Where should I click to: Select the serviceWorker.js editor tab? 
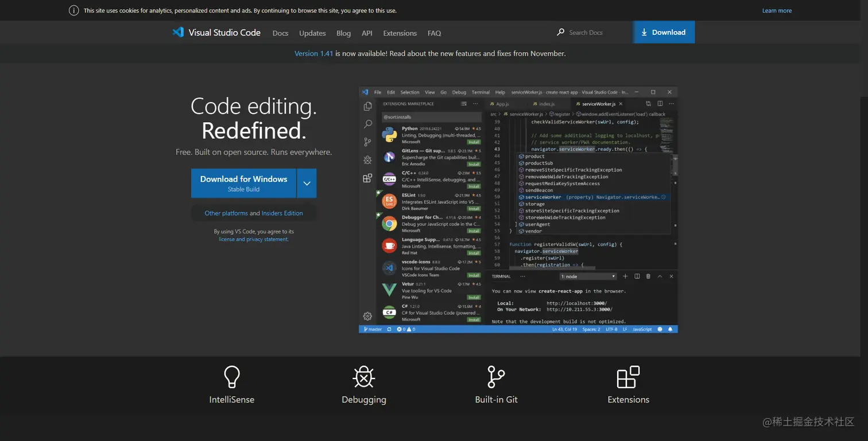pyautogui.click(x=598, y=104)
